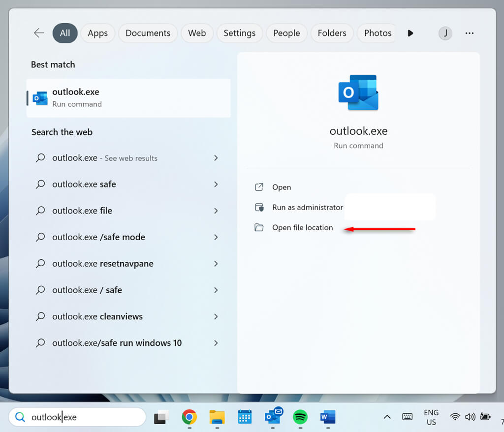This screenshot has width=504, height=432.
Task: Click the taskbar search box with outlook.exe
Action: (77, 417)
